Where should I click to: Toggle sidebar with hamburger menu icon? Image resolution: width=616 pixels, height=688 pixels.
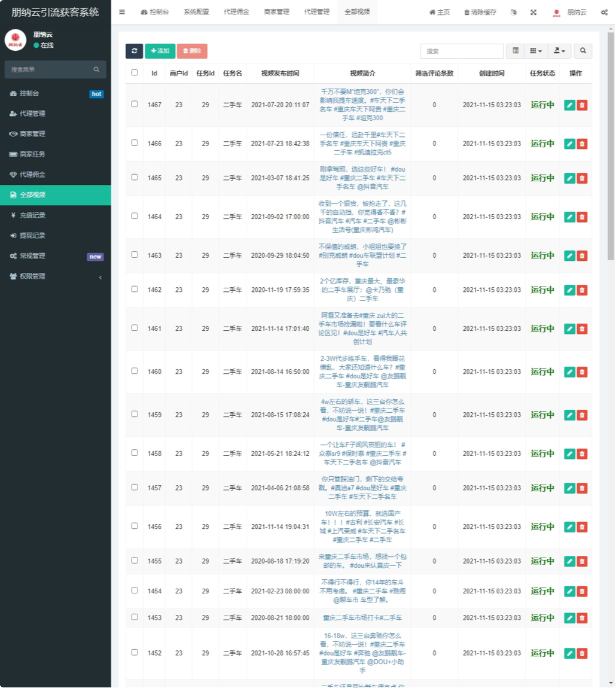click(122, 12)
